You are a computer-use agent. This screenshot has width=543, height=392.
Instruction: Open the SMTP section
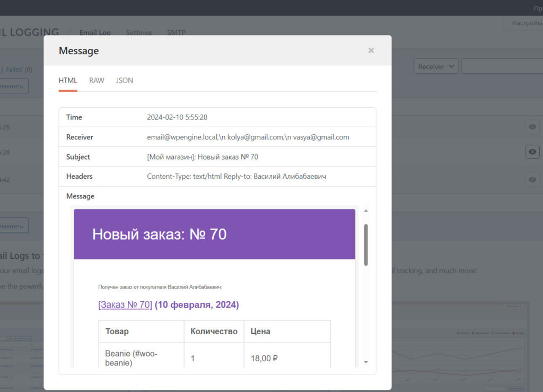click(x=176, y=32)
